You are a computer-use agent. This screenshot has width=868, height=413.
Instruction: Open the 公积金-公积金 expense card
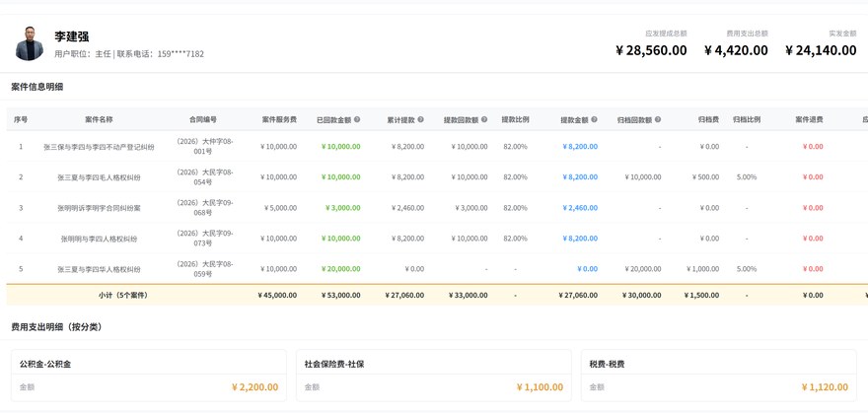click(149, 376)
